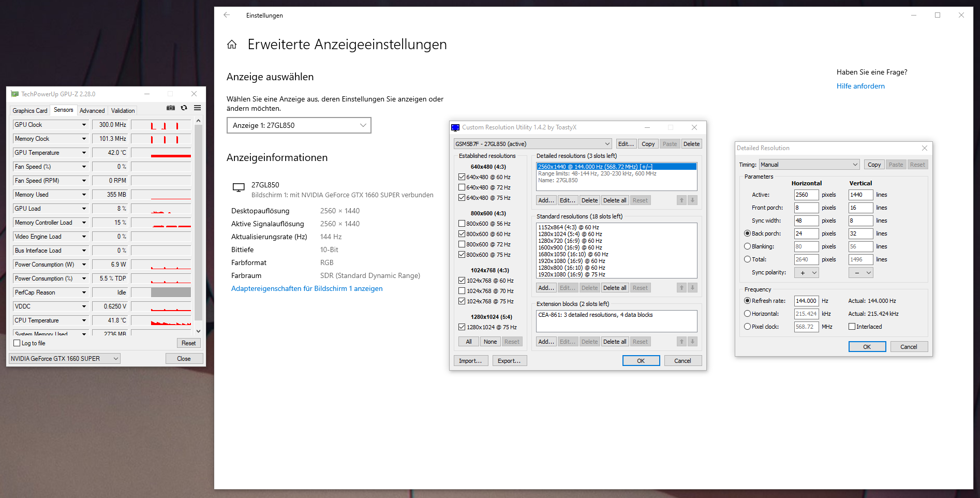The height and width of the screenshot is (498, 980).
Task: Move extension block up arrow
Action: tap(682, 342)
